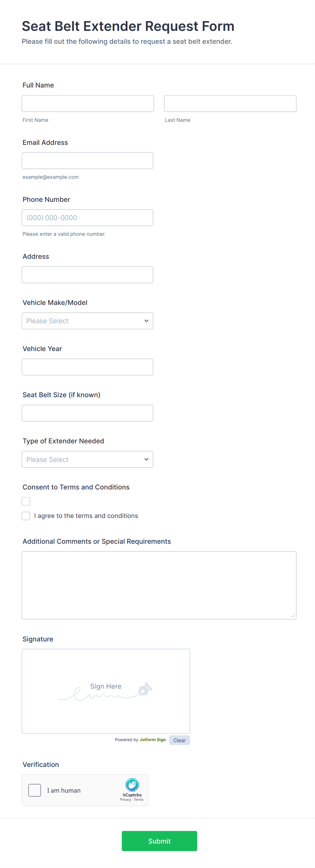Click the Phone Number input
Image resolution: width=315 pixels, height=868 pixels.
[x=87, y=218]
